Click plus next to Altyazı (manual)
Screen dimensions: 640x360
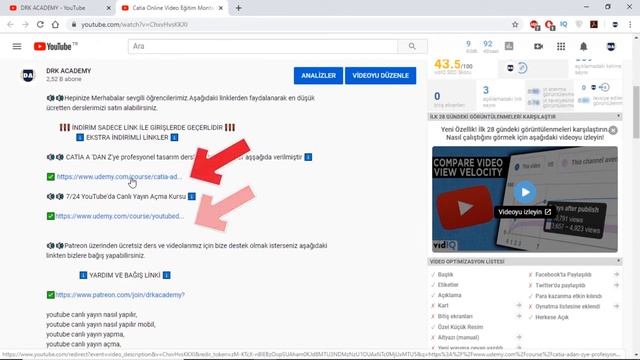point(519,337)
